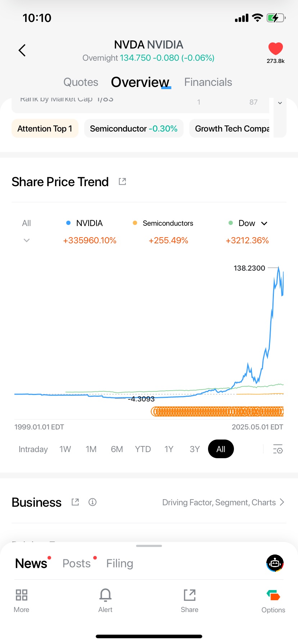This screenshot has width=298, height=644.
Task: Open Driving Factor, Segment, Charts link
Action: click(223, 502)
